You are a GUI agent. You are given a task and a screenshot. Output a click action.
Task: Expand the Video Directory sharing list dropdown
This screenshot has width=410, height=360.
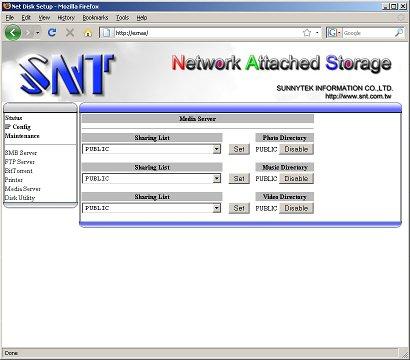click(217, 208)
